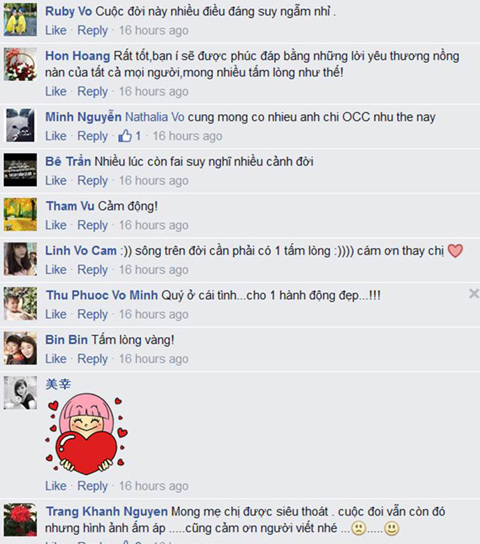This screenshot has width=480, height=544.
Task: Reply to Hon Hoang's comment
Action: coord(93,92)
